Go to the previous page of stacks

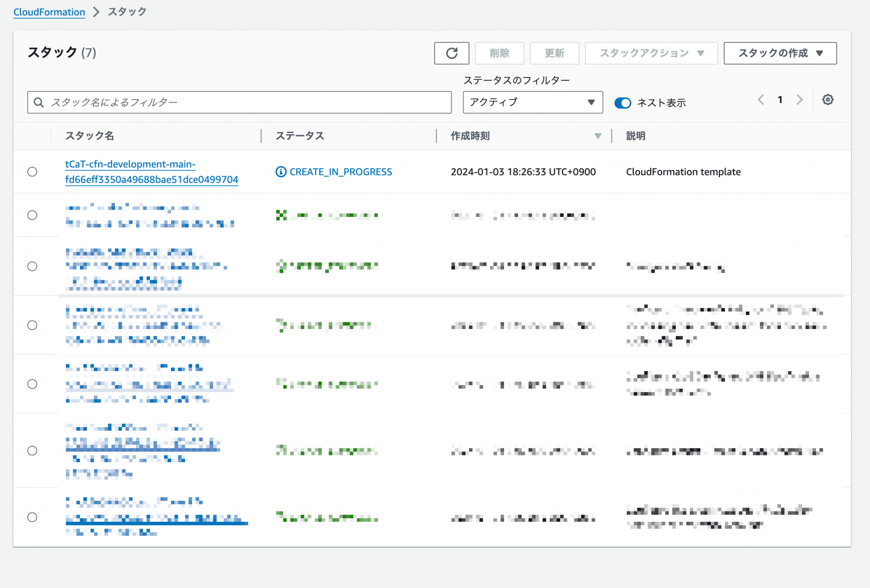coord(761,100)
